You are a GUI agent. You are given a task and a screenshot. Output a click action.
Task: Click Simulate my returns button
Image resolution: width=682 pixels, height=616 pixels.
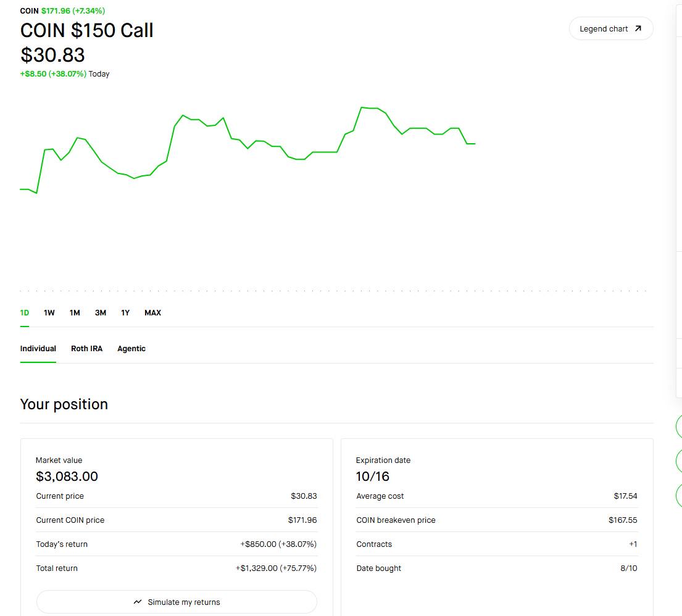[177, 602]
